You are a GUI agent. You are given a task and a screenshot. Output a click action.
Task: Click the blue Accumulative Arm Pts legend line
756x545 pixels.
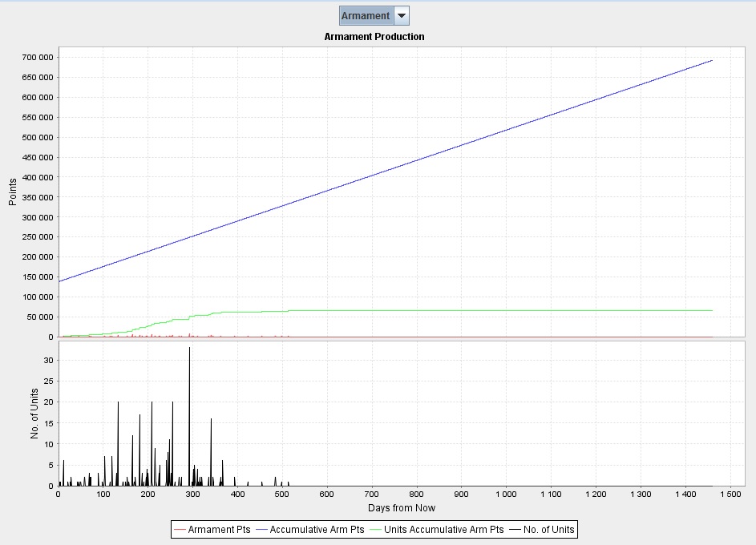(x=261, y=530)
